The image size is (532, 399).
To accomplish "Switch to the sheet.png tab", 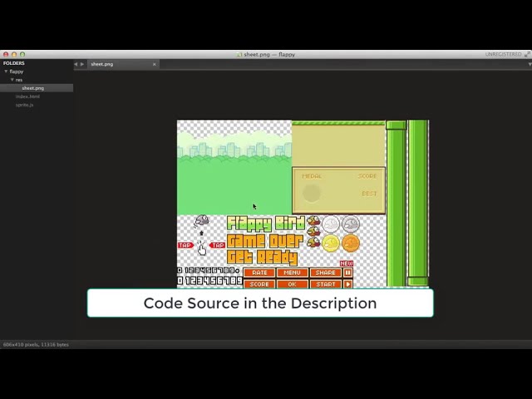I will (x=123, y=64).
